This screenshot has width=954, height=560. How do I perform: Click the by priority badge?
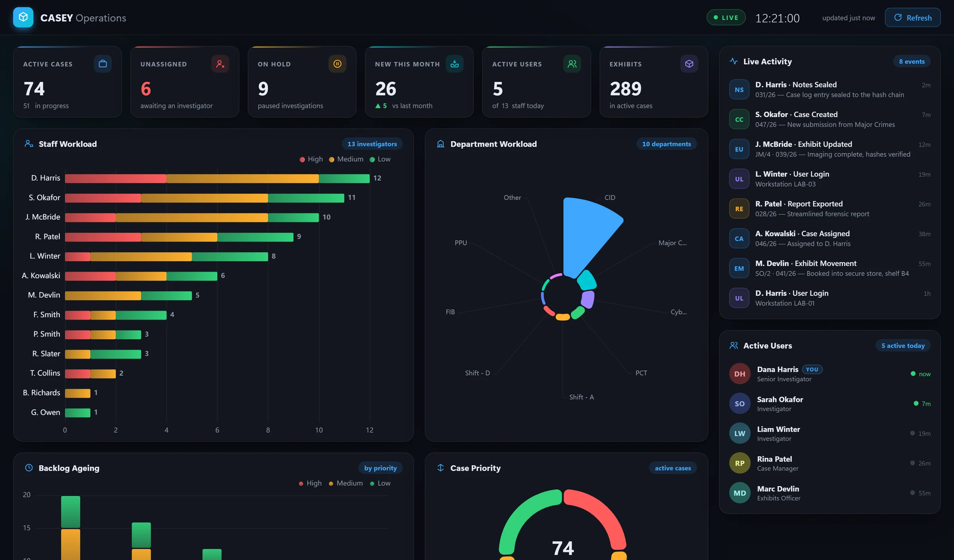(380, 468)
